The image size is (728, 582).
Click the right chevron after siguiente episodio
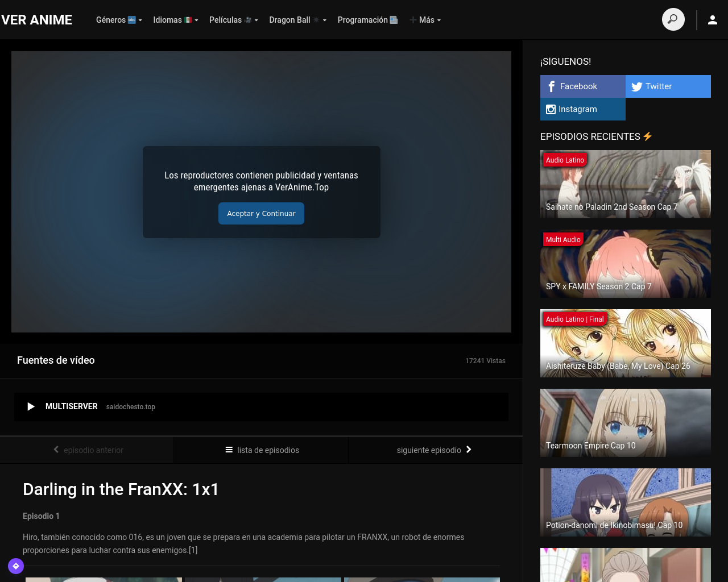[469, 450]
